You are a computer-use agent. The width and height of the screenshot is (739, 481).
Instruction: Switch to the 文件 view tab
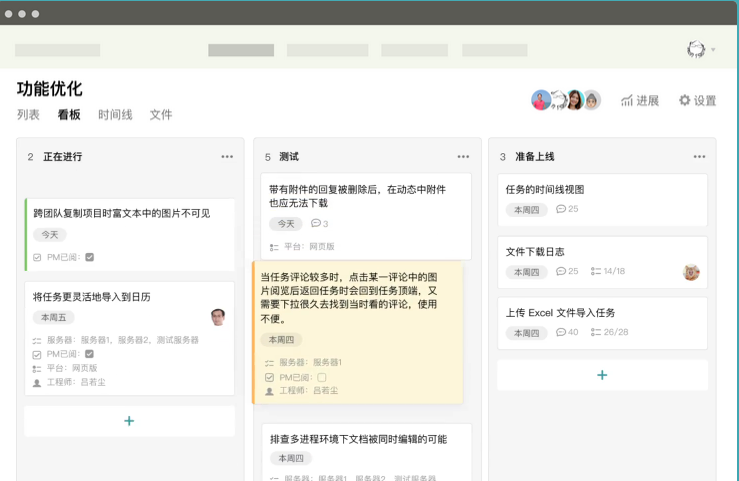coord(161,114)
